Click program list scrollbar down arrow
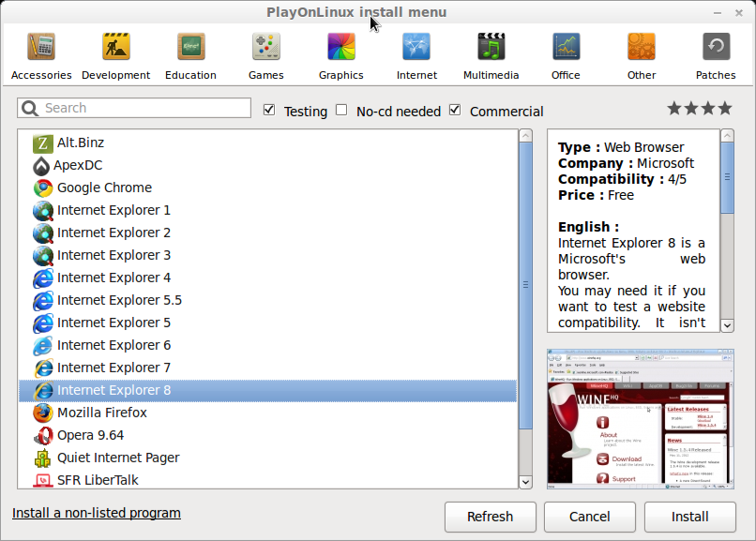This screenshot has width=756, height=541. (x=525, y=482)
